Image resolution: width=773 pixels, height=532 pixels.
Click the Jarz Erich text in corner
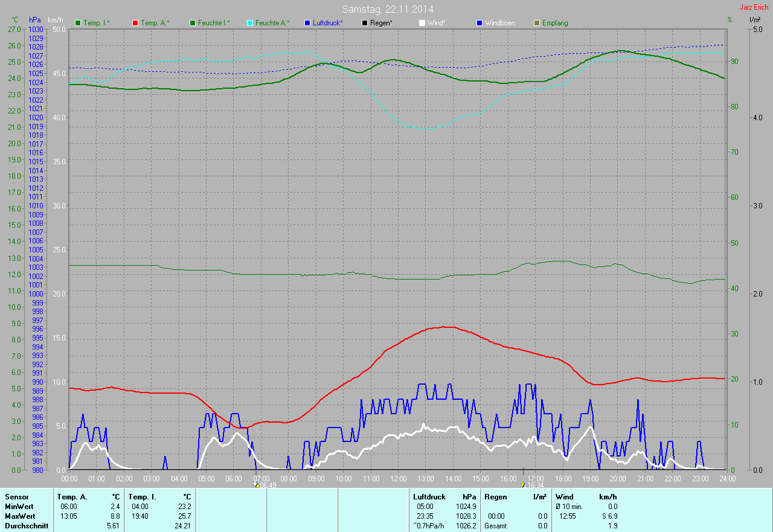(754, 7)
